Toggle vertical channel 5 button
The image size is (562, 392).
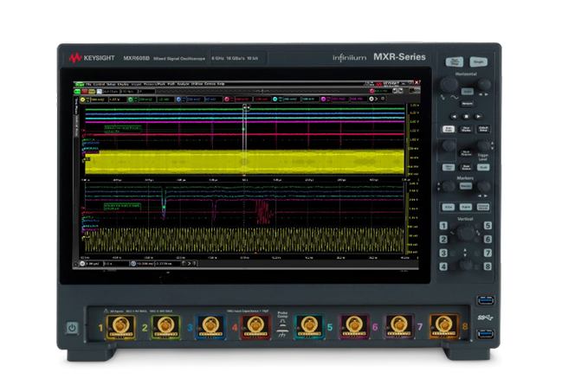(487, 226)
